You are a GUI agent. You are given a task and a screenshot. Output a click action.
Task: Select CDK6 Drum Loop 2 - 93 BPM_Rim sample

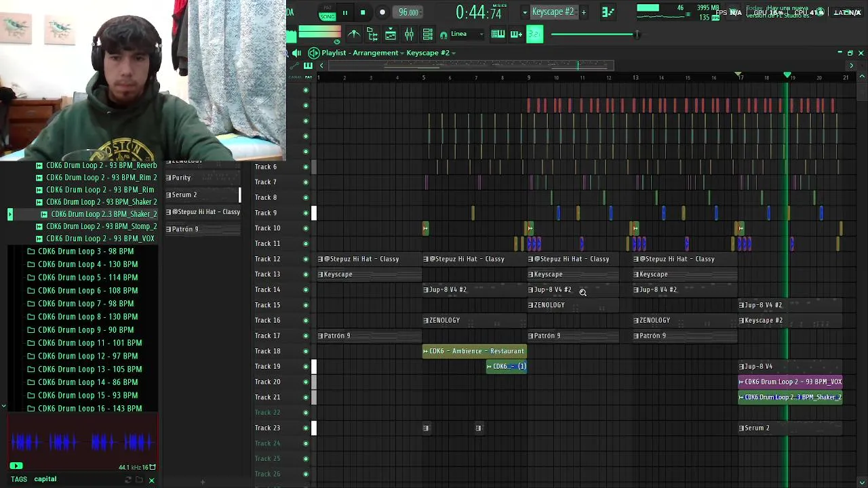tap(95, 190)
